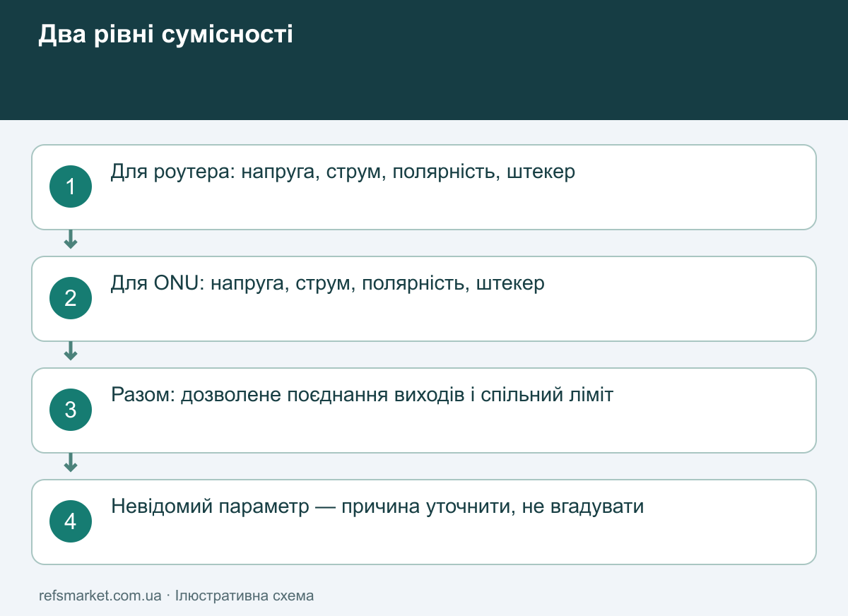Select the step text "Для ONU: напруга, струм, полярність, штекер"
Image resolution: width=848 pixels, height=616 pixels.
click(328, 283)
